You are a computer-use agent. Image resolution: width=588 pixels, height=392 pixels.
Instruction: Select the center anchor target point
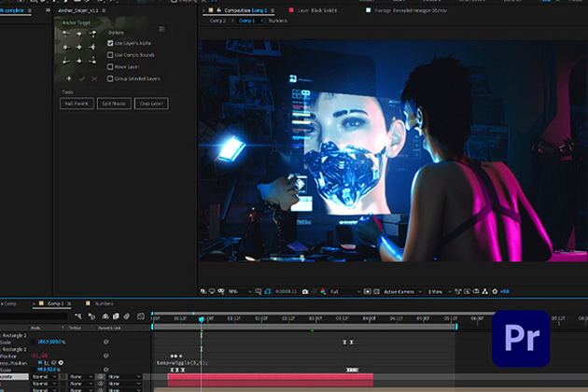80,46
